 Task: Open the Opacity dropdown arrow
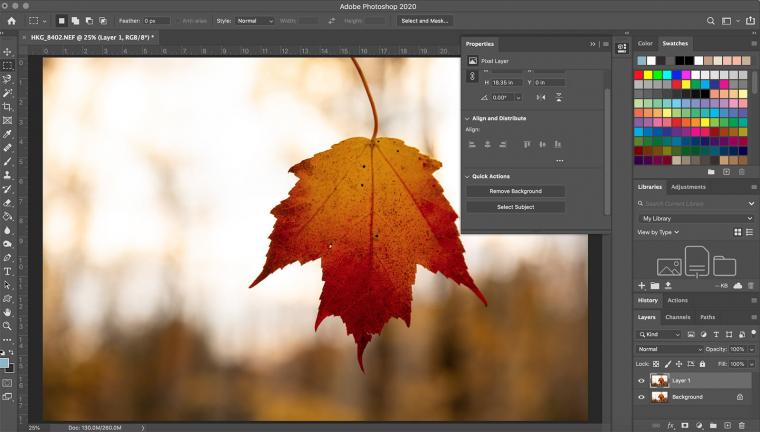(x=752, y=349)
